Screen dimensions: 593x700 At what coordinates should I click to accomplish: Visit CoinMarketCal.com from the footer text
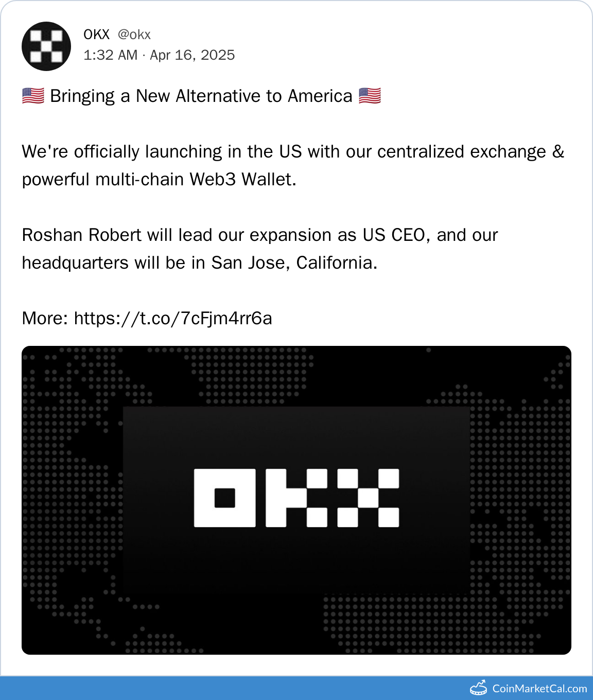(x=539, y=689)
